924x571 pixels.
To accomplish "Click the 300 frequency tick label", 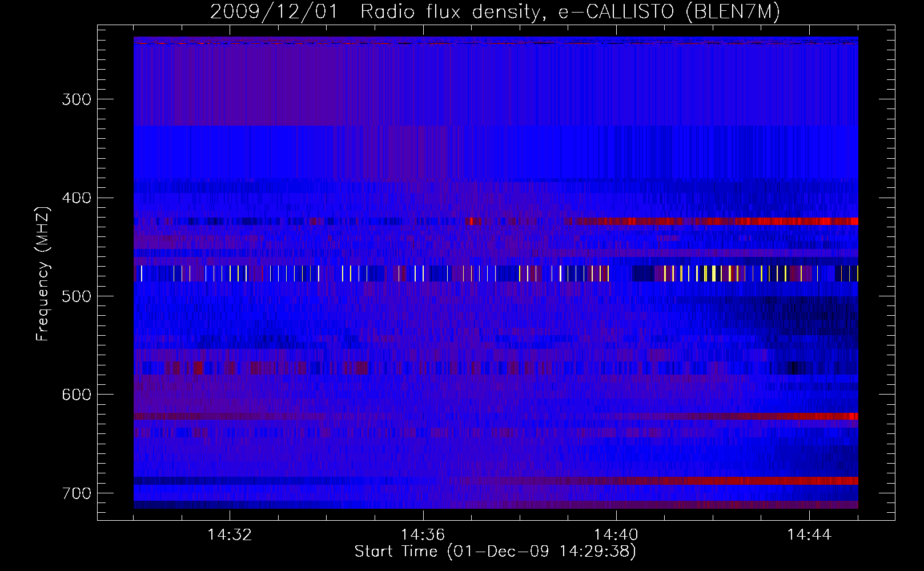I will click(77, 99).
